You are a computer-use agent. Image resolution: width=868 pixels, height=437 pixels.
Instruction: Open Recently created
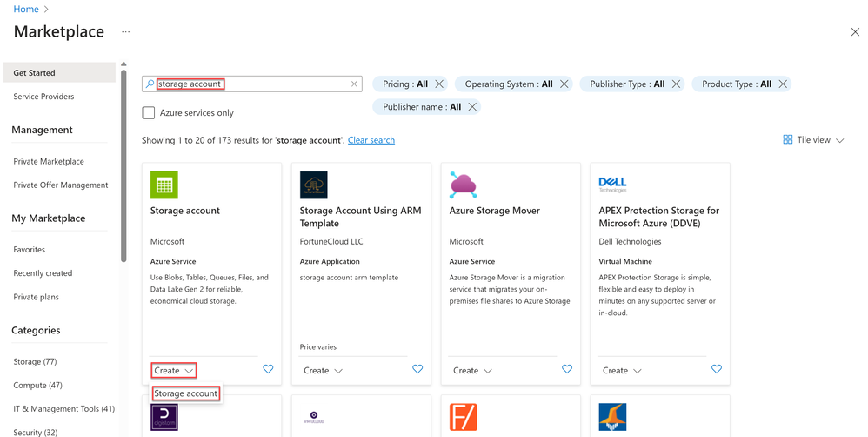[43, 273]
